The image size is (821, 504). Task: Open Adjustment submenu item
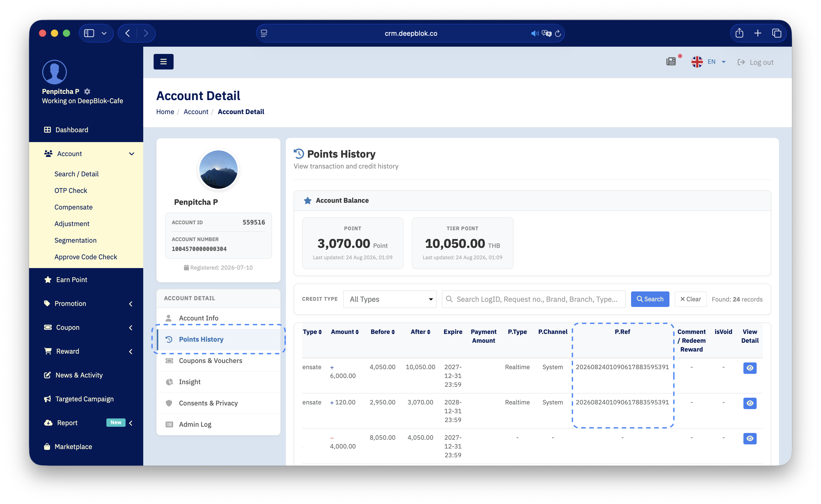(x=72, y=224)
